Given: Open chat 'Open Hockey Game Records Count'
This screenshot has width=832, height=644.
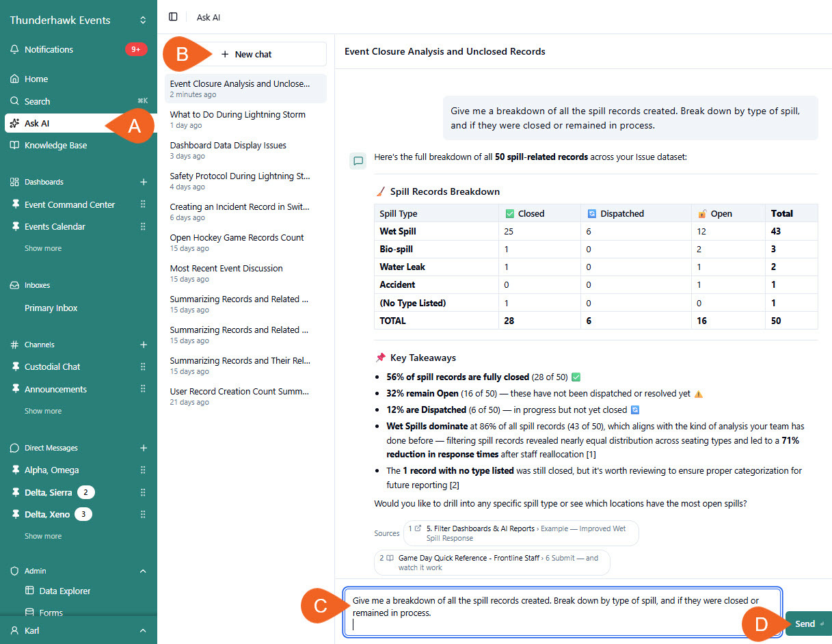Looking at the screenshot, I should pyautogui.click(x=246, y=242).
